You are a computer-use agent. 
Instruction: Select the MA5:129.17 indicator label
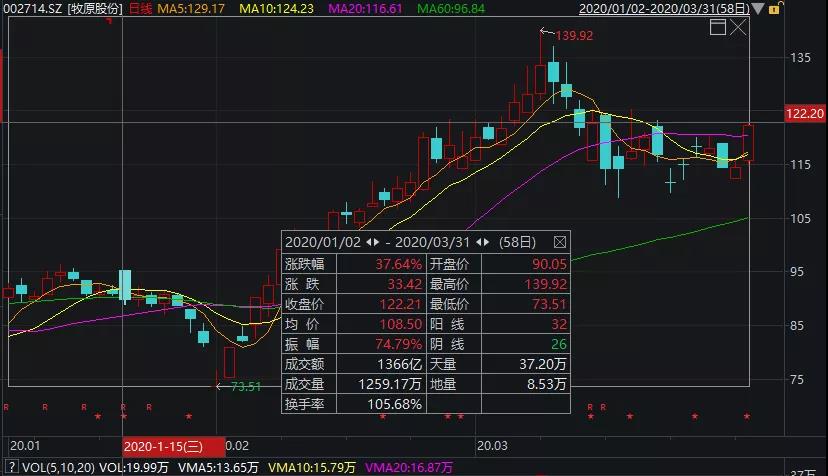click(191, 8)
